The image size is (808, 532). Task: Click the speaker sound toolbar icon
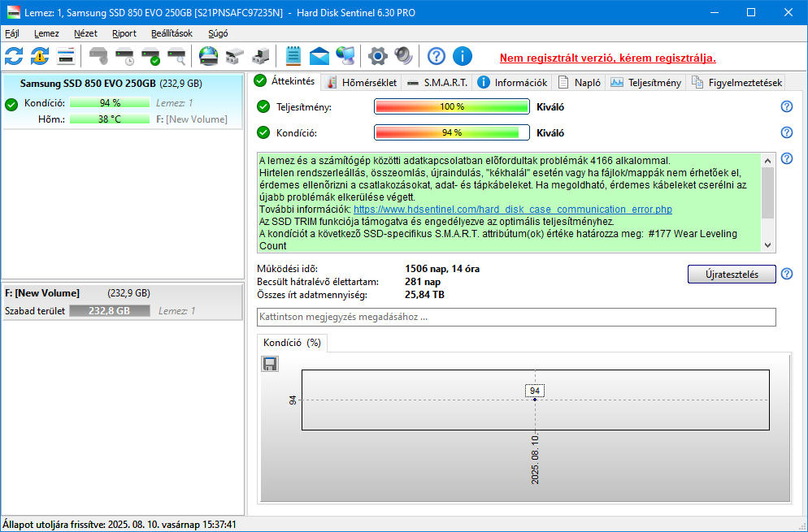point(403,56)
